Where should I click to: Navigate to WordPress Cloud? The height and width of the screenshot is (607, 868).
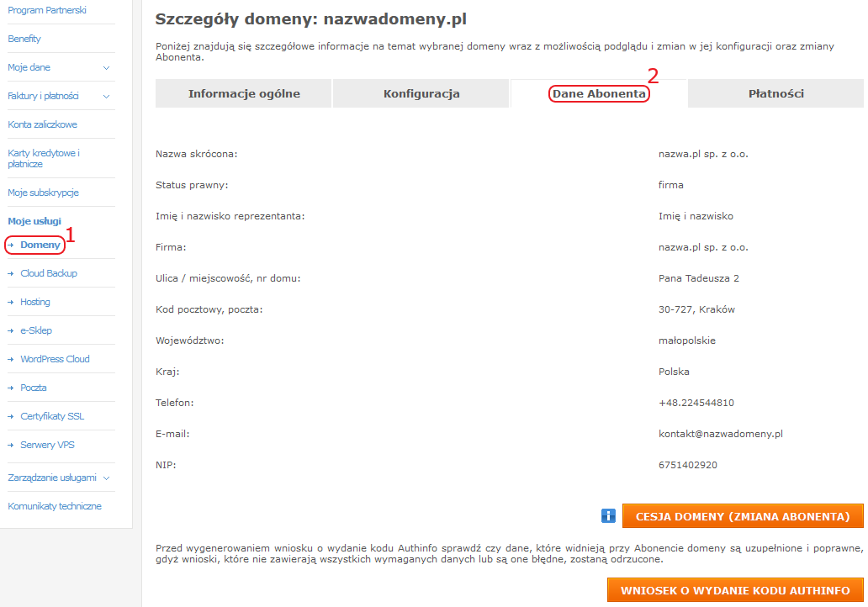[55, 359]
